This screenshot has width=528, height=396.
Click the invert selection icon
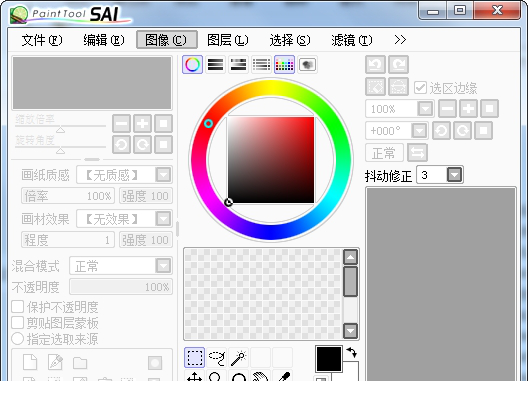(x=398, y=87)
